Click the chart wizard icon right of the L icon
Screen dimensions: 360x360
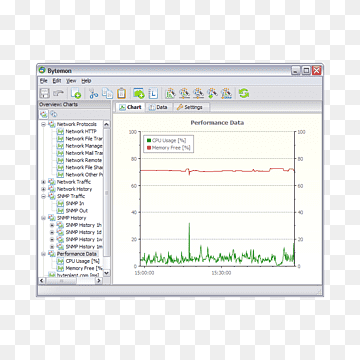click(170, 93)
